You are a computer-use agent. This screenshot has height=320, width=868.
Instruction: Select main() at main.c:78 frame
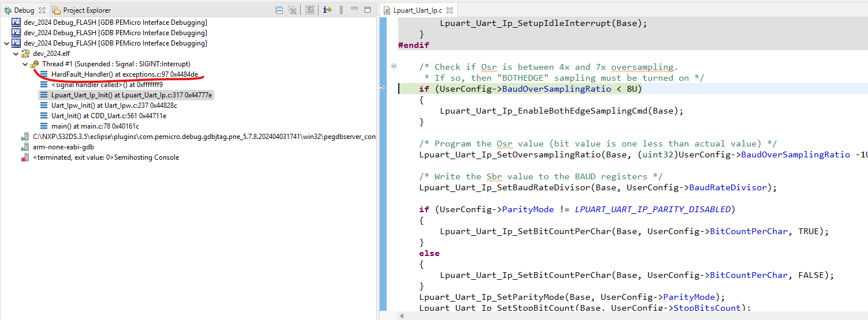(x=95, y=126)
